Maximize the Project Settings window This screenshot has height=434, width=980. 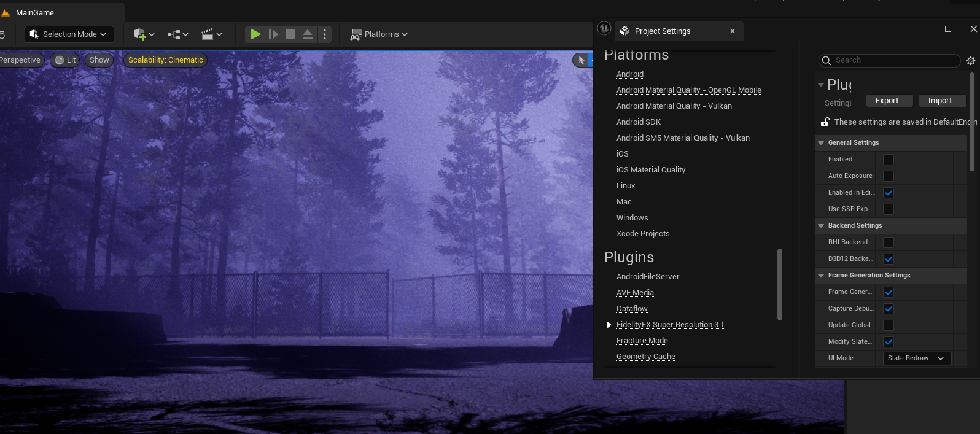click(948, 29)
